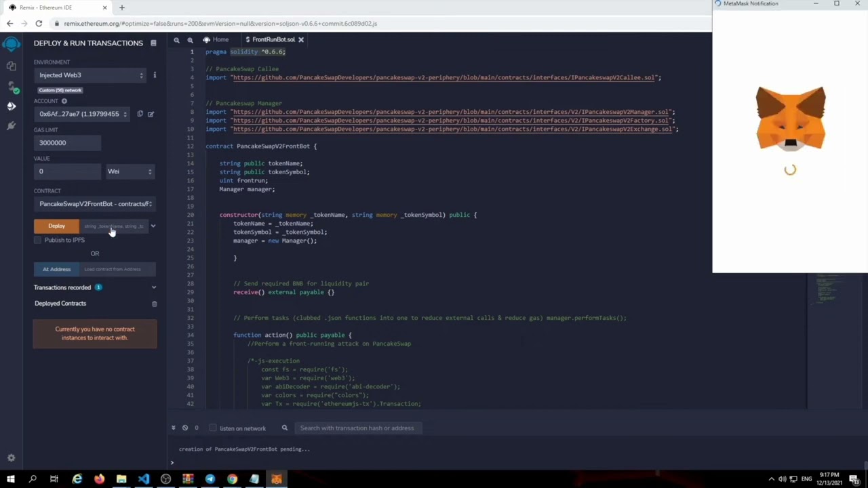Open Contract selection dropdown
This screenshot has height=488, width=868.
[95, 203]
